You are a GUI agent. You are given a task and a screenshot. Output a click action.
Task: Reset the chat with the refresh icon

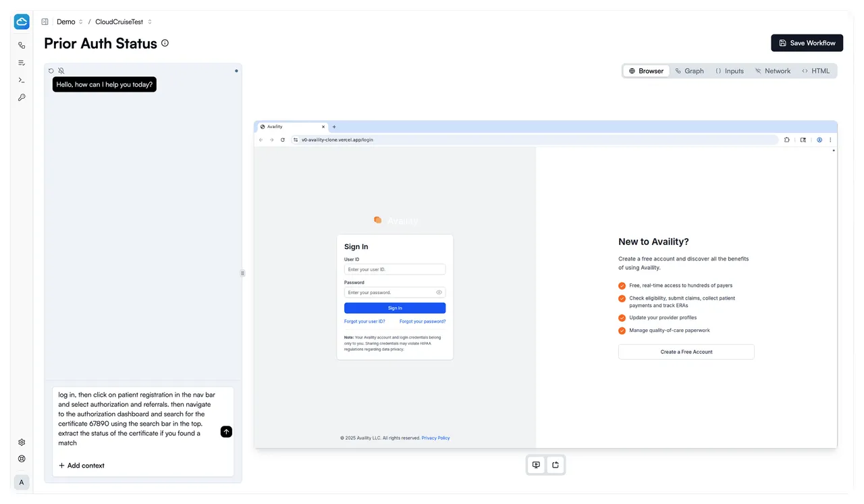click(51, 71)
